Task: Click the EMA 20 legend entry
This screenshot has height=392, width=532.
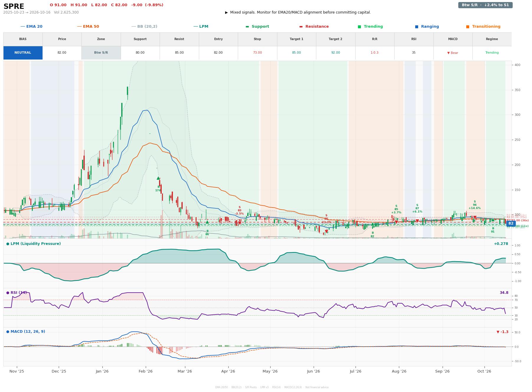Action: pyautogui.click(x=31, y=27)
